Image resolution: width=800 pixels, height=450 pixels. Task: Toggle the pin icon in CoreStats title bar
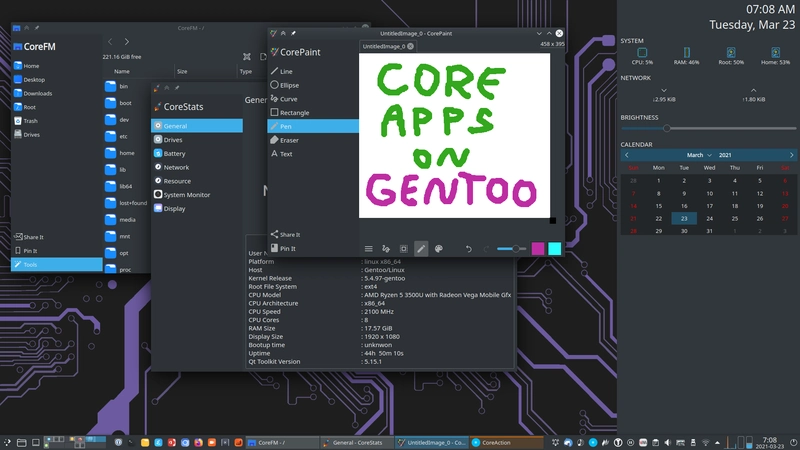coord(178,90)
